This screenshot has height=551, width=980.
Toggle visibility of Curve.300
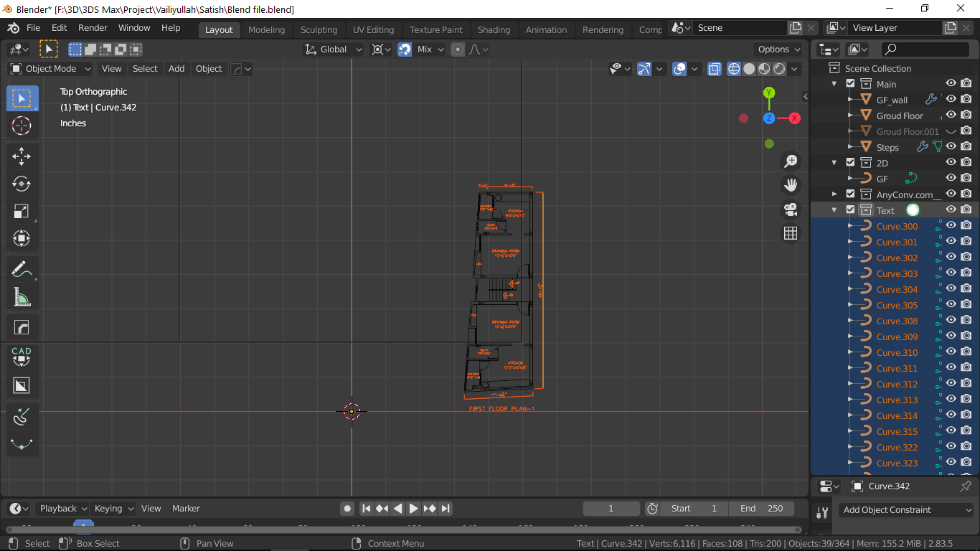point(951,225)
